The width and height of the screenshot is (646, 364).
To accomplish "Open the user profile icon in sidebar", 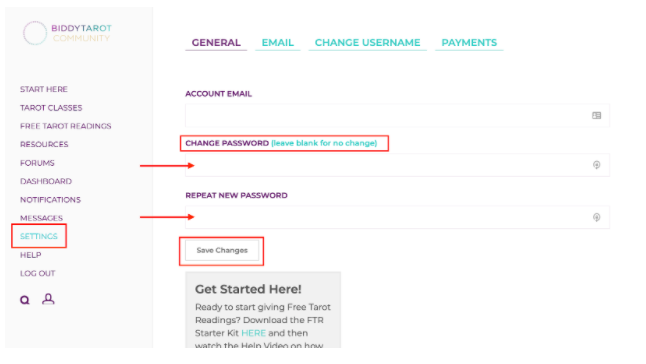I will 48,299.
